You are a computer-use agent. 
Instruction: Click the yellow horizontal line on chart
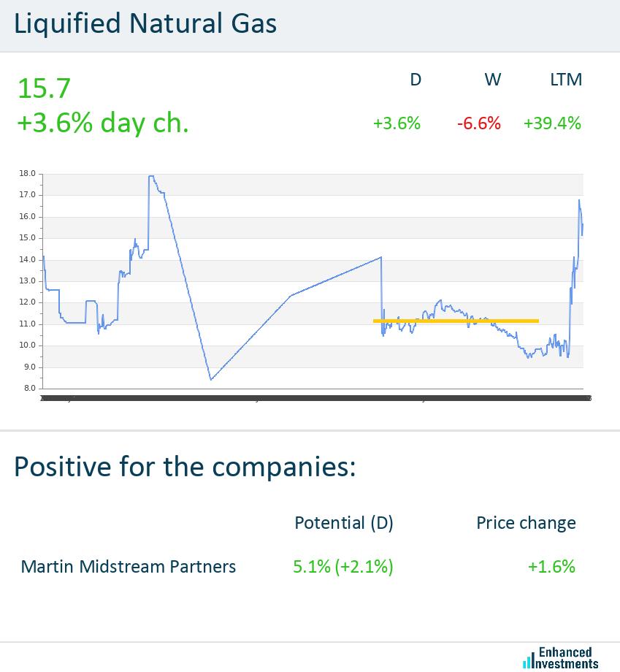click(456, 321)
